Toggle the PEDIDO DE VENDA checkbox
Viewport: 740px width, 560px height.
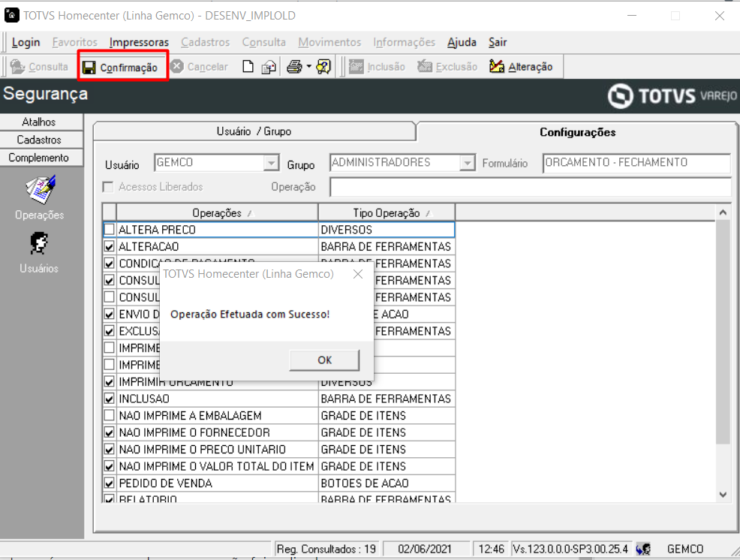click(x=110, y=483)
